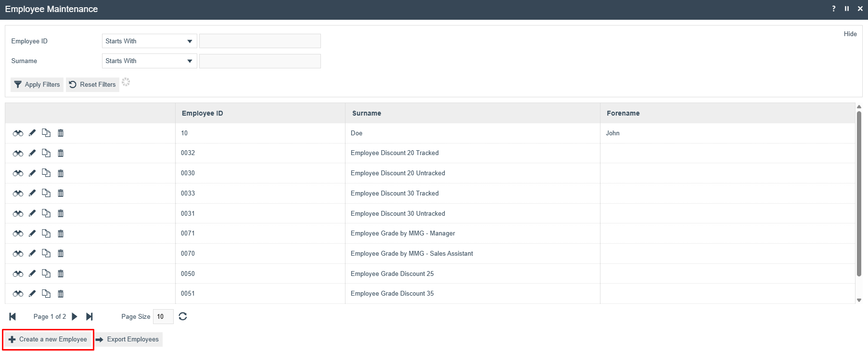
Task: Focus the Surname filter text field
Action: (x=260, y=61)
